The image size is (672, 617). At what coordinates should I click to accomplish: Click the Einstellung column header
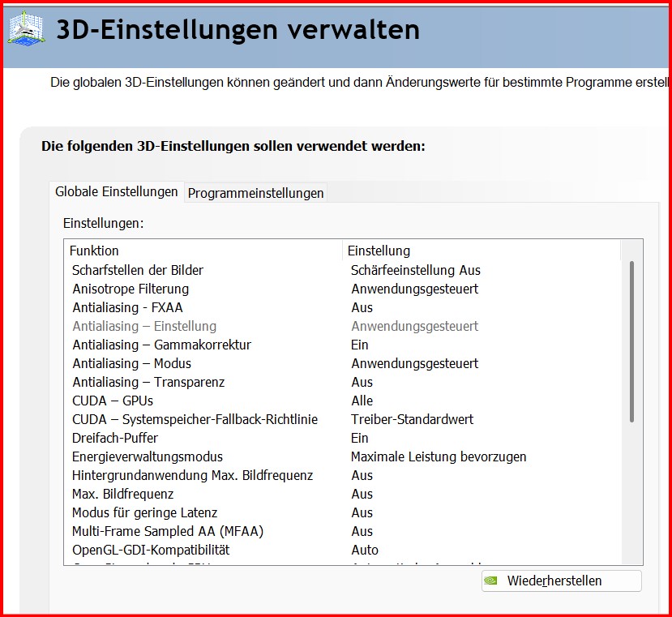tap(482, 251)
